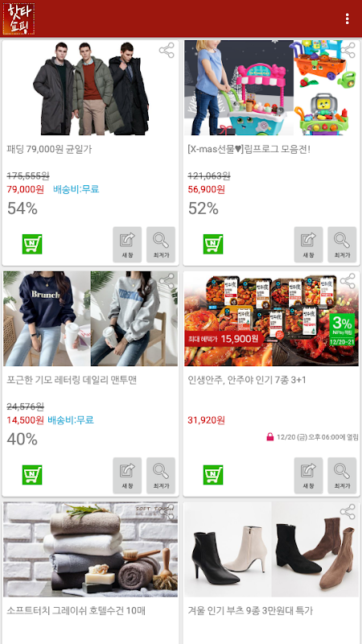Viewport: 362px width, 644px height.
Task: Tap the 핫타쇼핑 app logo
Action: point(19,19)
